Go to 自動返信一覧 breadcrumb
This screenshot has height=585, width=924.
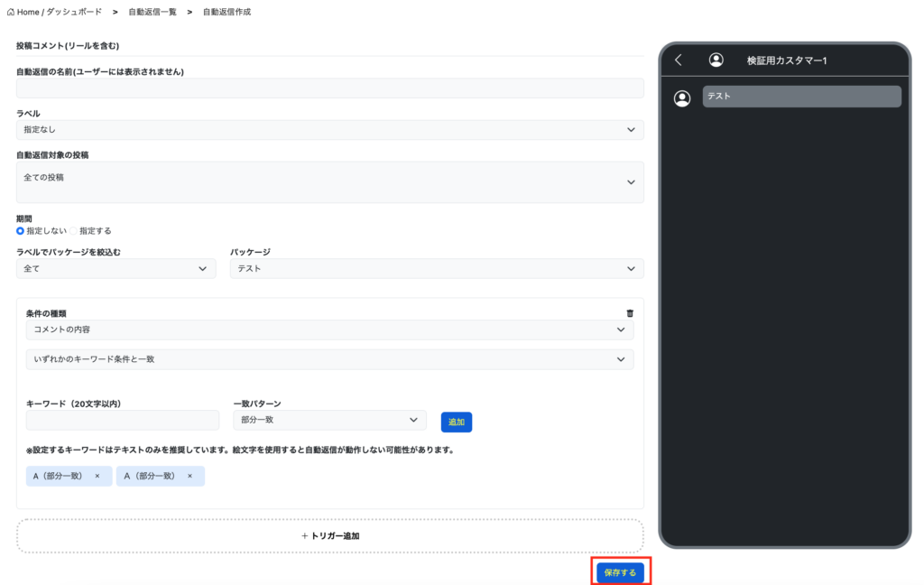(x=152, y=12)
